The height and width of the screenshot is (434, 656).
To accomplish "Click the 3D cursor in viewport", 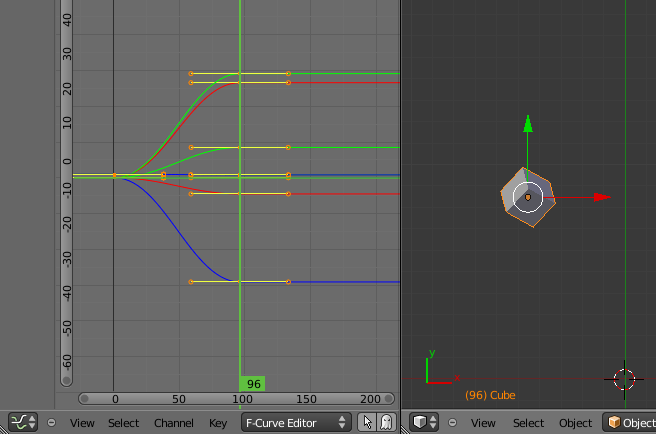I will (624, 379).
